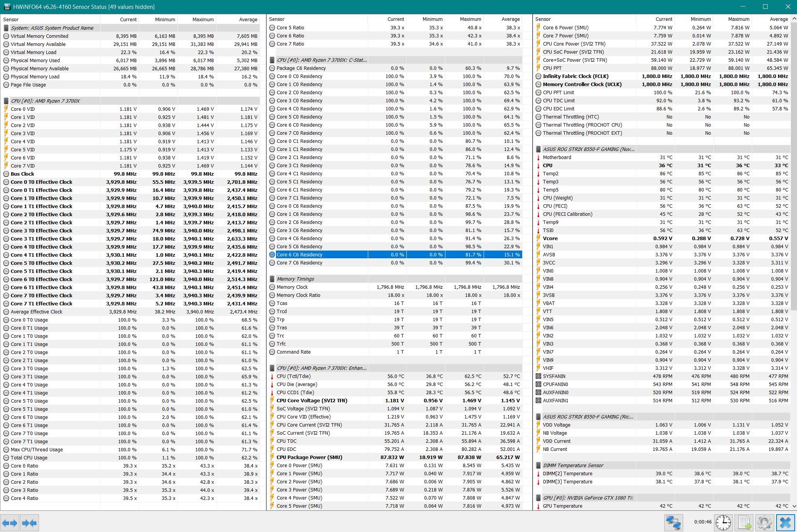Viewport: 797px width, 532px height.
Task: Open sensor settings gear icon
Action: click(x=764, y=523)
